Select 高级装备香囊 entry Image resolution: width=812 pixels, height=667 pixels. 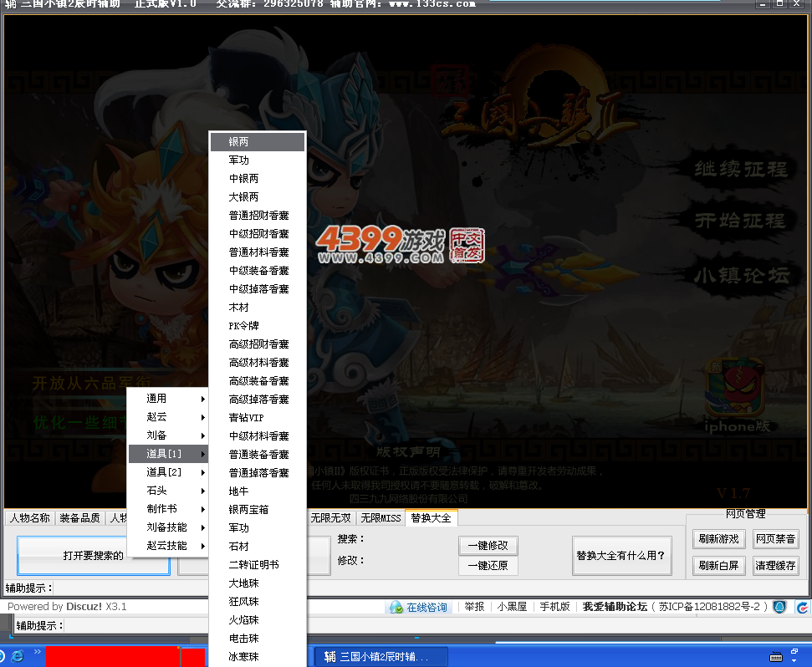258,381
